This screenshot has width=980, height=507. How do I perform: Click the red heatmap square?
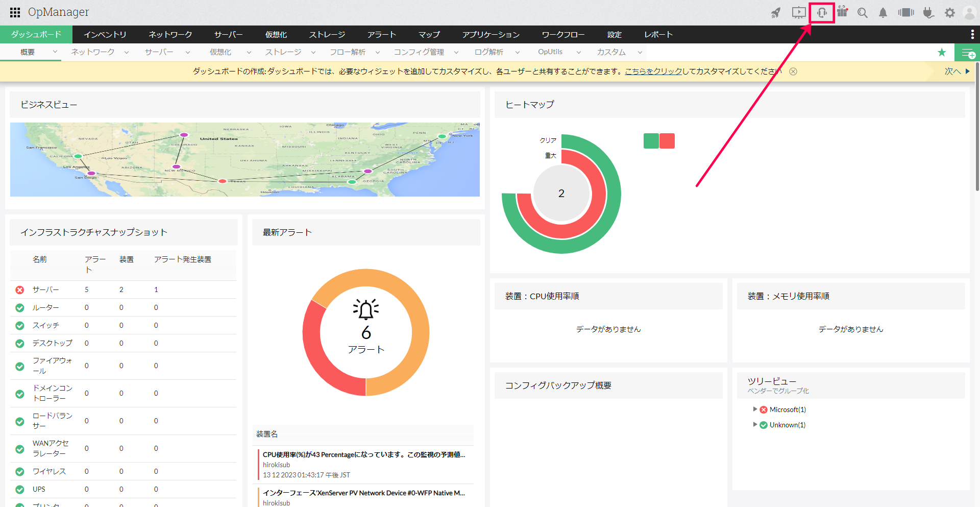(x=667, y=141)
